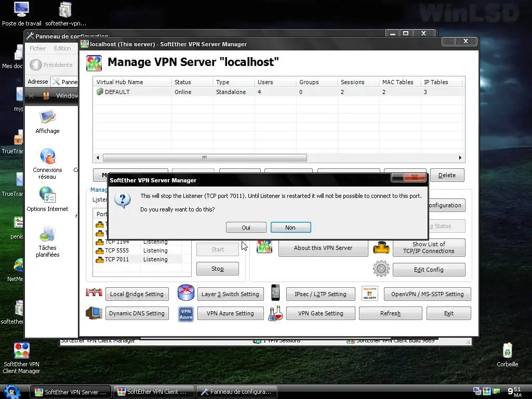The height and width of the screenshot is (399, 532).
Task: Sort by the Virtual Hub Name column
Action: [x=132, y=82]
